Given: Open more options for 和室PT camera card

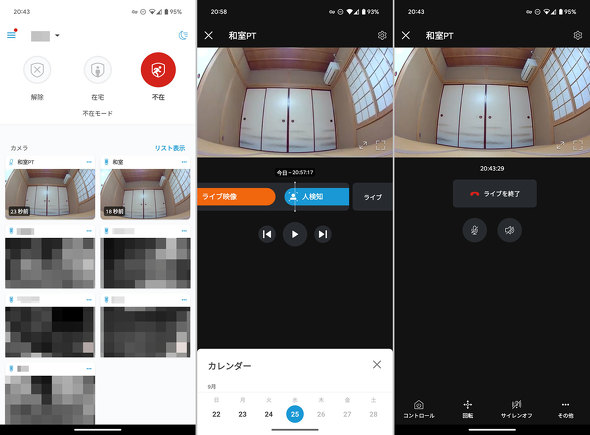Looking at the screenshot, I should tap(89, 162).
